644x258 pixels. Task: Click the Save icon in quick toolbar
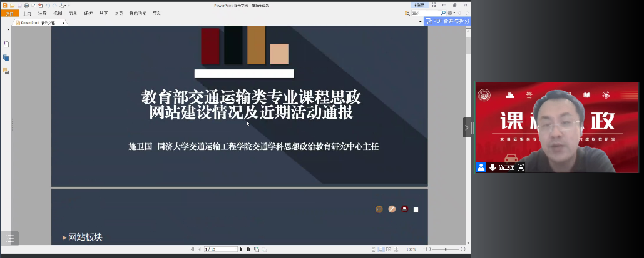point(18,5)
